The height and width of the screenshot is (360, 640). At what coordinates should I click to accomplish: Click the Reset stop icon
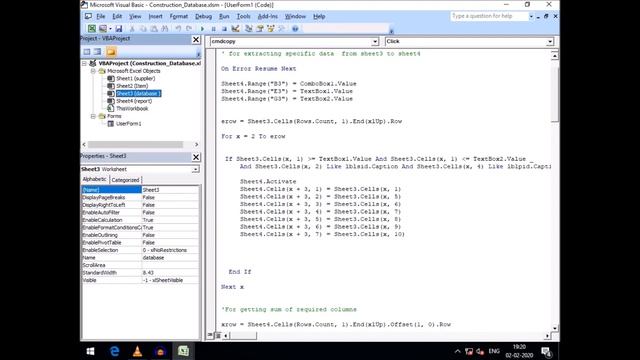point(224,29)
